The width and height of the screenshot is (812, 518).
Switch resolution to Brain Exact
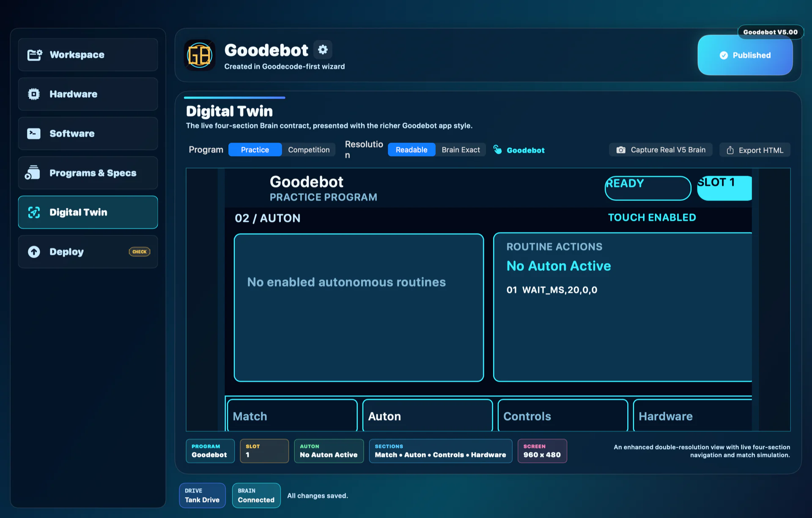pos(461,150)
